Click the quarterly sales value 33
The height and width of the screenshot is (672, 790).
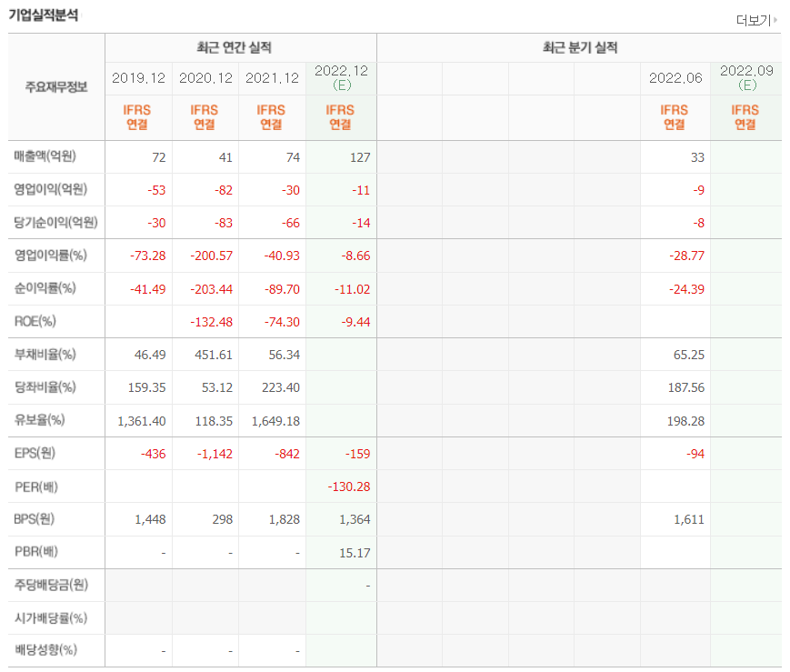[698, 158]
